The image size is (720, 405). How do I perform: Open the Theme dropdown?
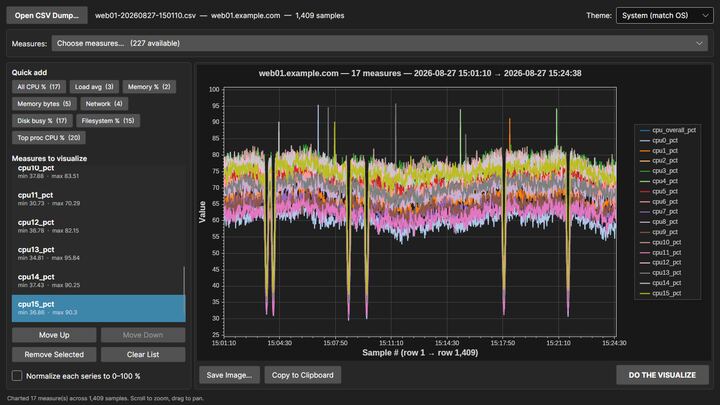click(x=664, y=15)
